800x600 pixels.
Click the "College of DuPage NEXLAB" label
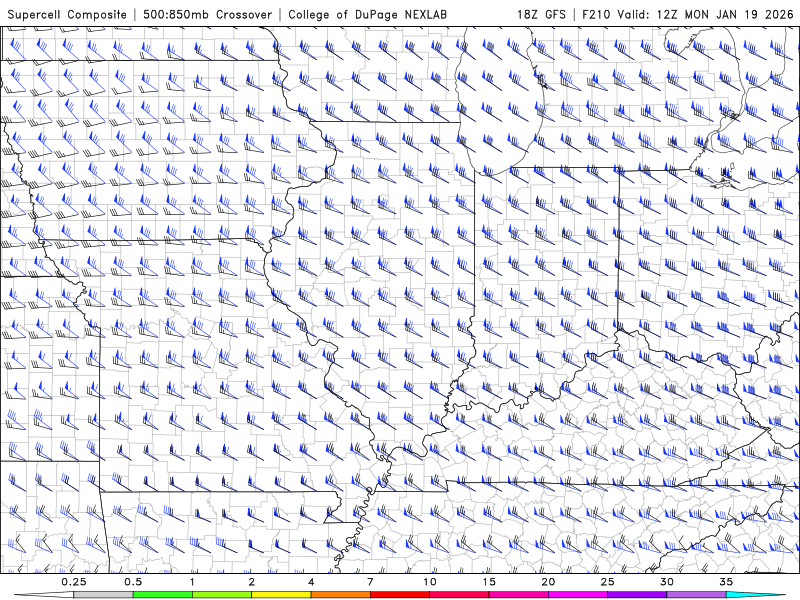point(367,14)
